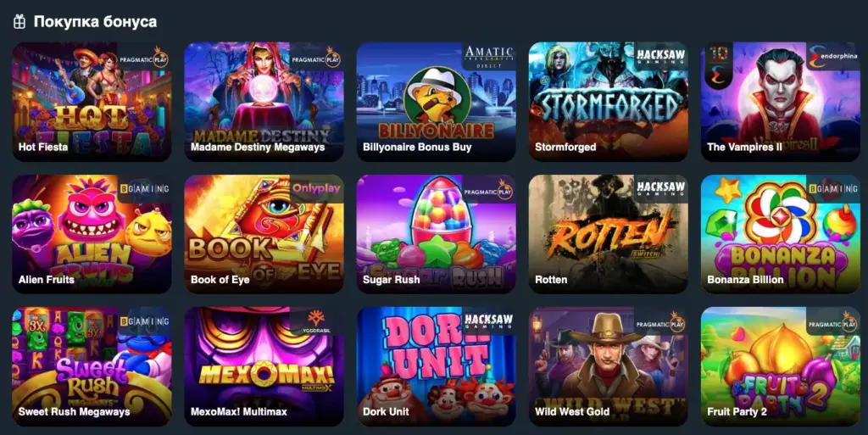Image resolution: width=868 pixels, height=435 pixels.
Task: Click the Hacksaw Gaming logo on Stormforged
Action: [x=660, y=56]
